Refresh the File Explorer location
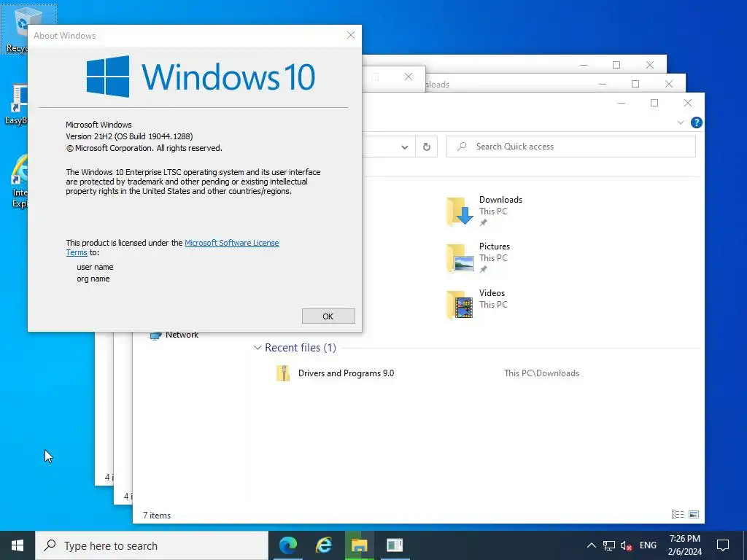 click(x=426, y=147)
